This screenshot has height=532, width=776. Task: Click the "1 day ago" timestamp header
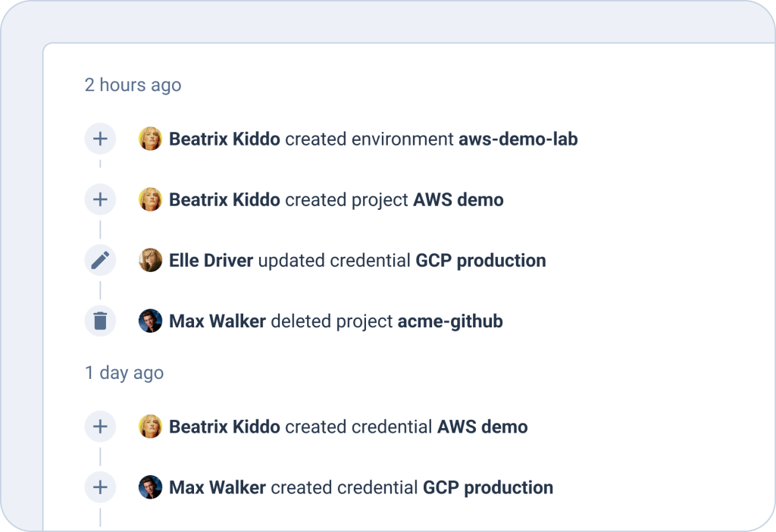pyautogui.click(x=124, y=373)
